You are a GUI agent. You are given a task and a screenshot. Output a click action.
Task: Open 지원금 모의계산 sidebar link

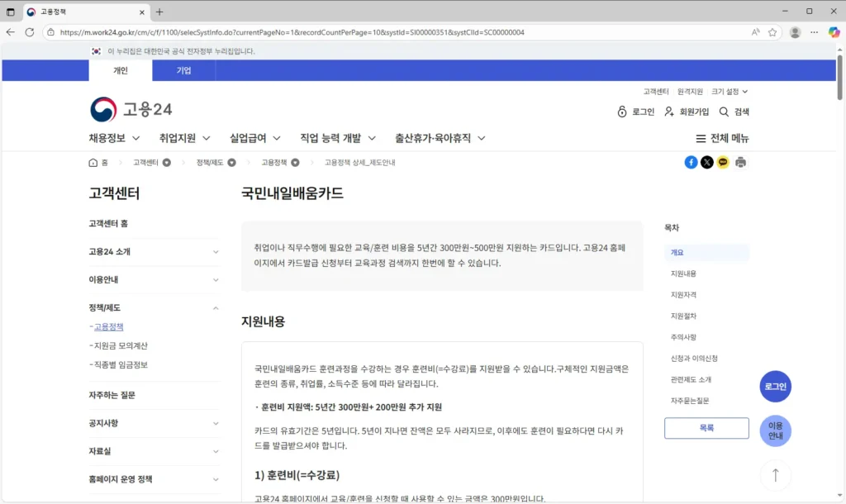(x=121, y=345)
